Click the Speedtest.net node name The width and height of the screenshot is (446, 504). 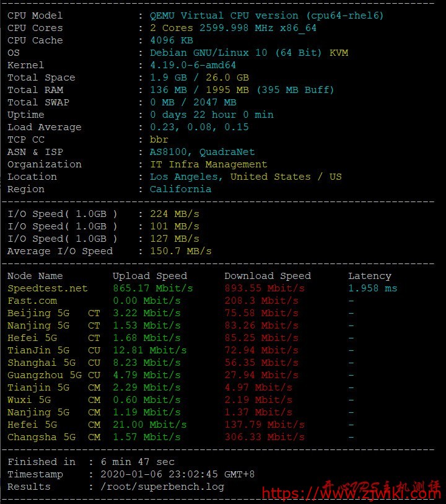(48, 288)
